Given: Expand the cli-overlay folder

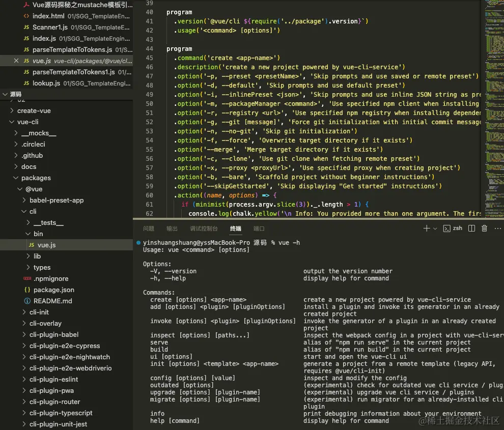Looking at the screenshot, I should click(x=66, y=323).
